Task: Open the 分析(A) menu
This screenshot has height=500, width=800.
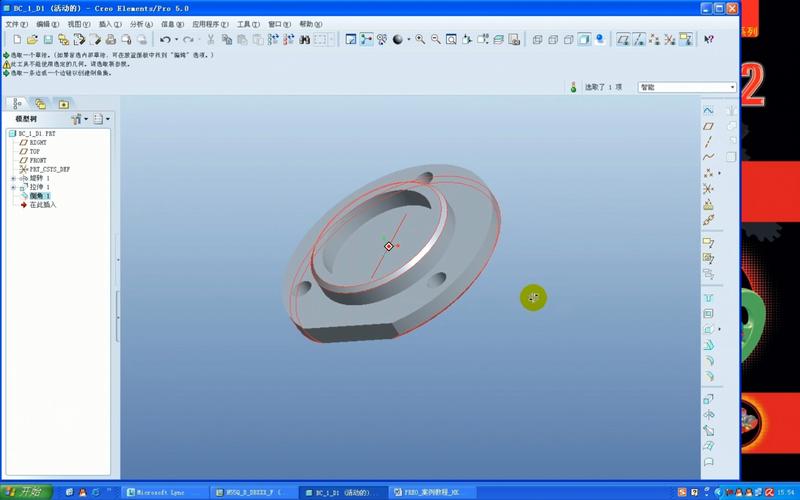Action: coord(141,24)
